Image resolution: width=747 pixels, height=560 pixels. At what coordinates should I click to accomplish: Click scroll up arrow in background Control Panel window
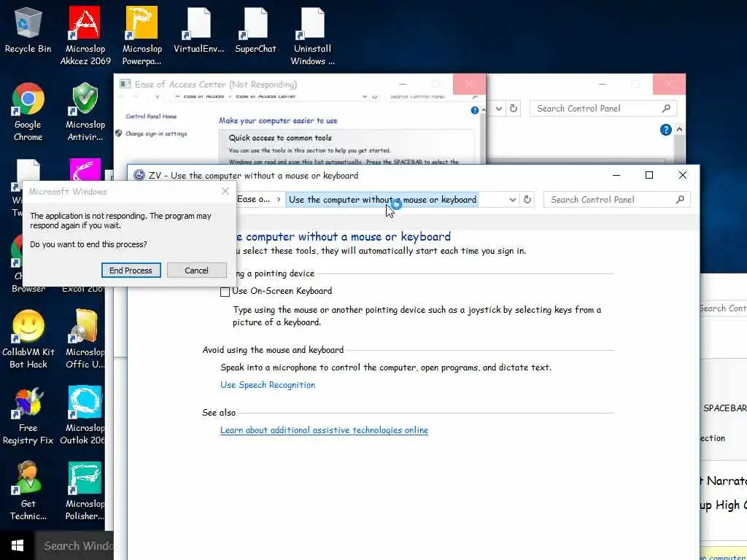(x=679, y=130)
